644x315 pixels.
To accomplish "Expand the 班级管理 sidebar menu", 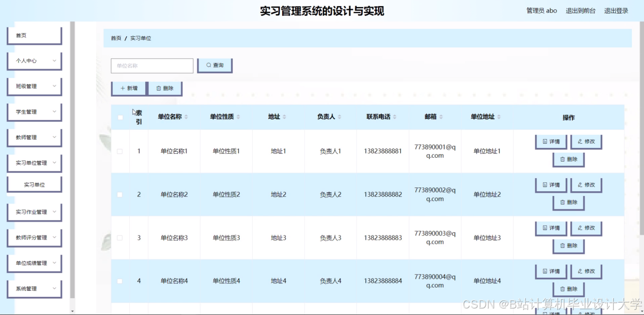I will click(34, 87).
